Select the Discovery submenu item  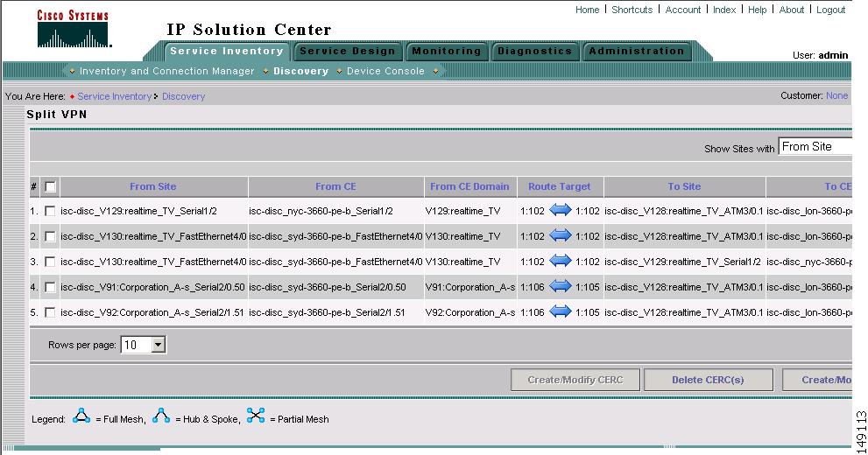tap(300, 72)
